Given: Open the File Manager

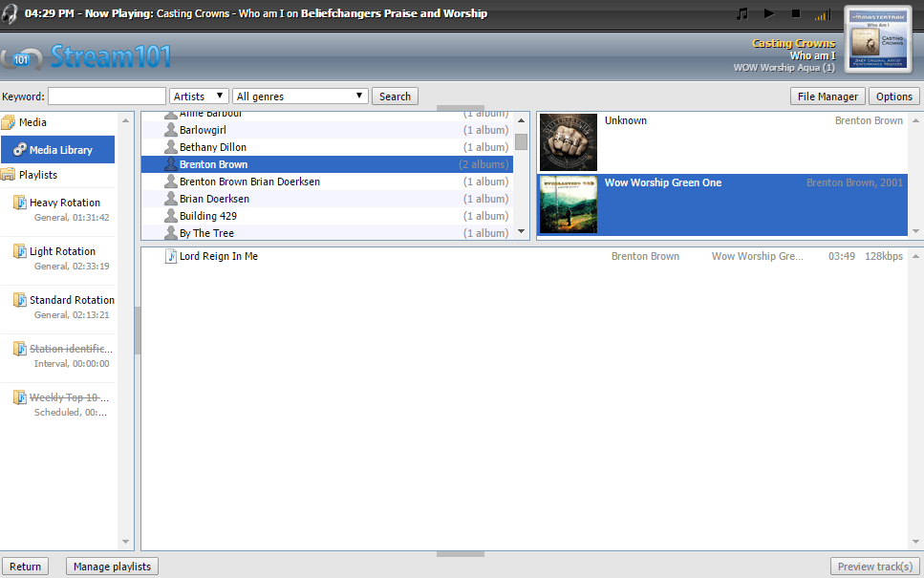Looking at the screenshot, I should pos(828,96).
